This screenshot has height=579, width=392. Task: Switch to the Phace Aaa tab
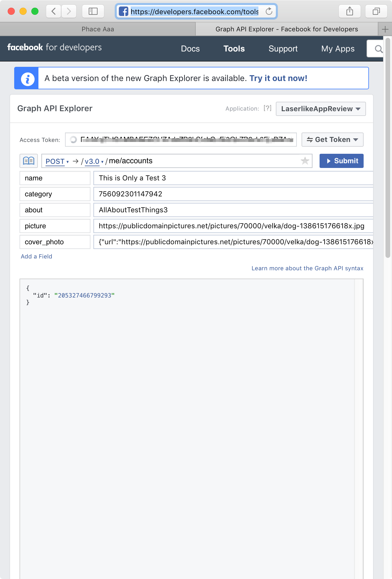click(98, 29)
